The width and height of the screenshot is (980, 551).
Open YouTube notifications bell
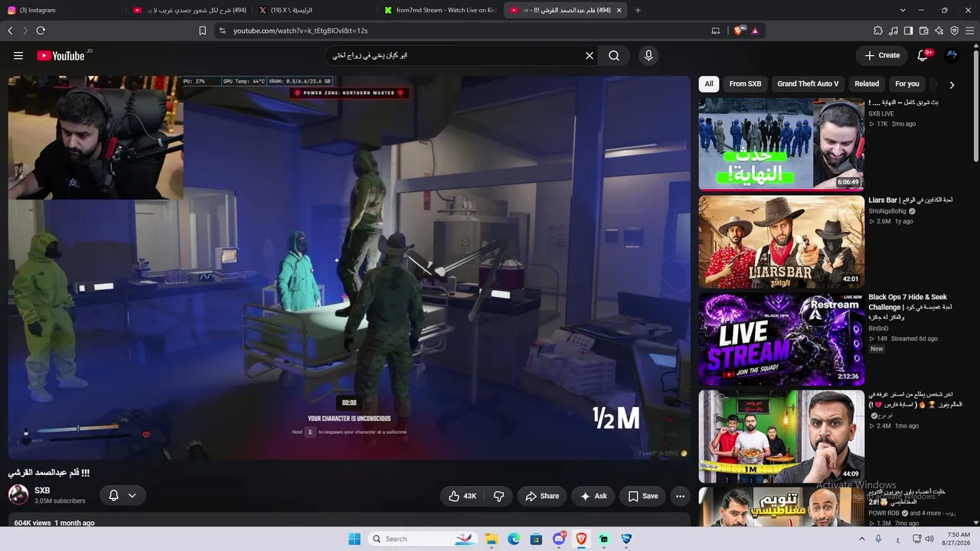[x=923, y=55]
